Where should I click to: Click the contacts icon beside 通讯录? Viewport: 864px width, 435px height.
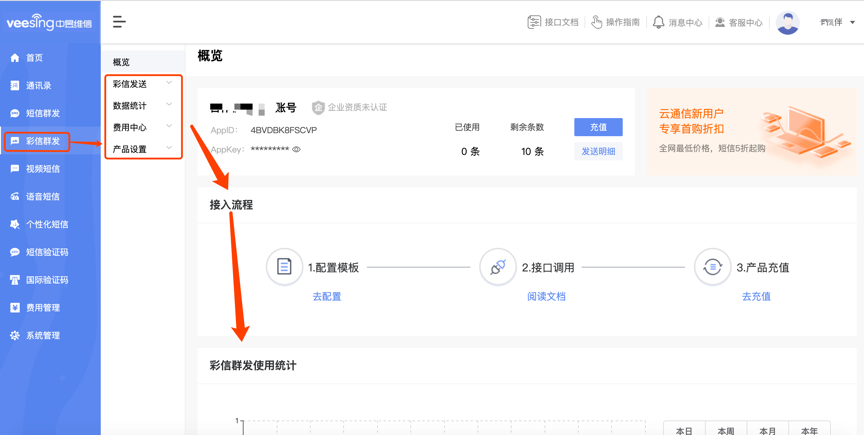point(15,85)
